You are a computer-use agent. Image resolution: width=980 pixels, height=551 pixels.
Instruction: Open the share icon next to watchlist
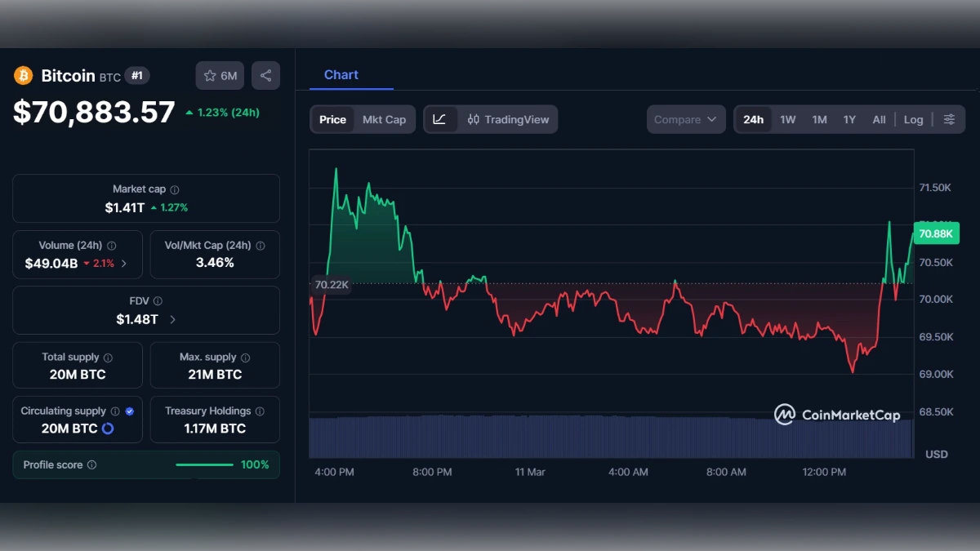point(265,75)
